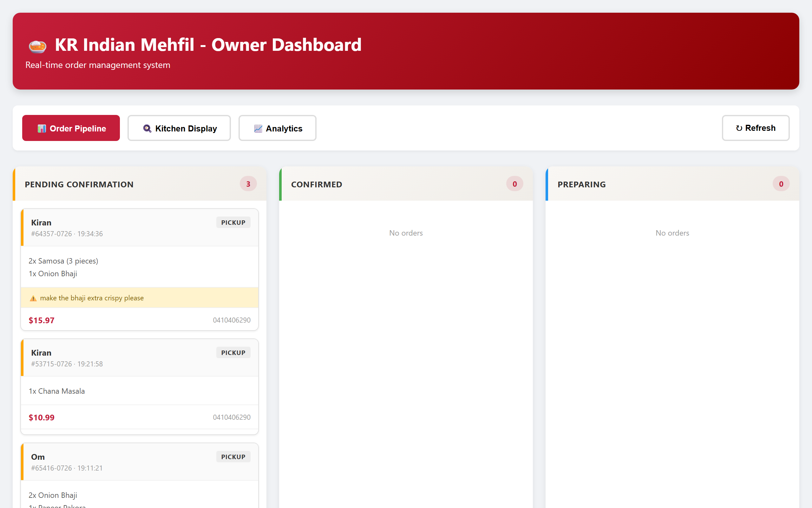Click the curry bowl logo icon
Screen dimensions: 812x508
pyautogui.click(x=37, y=46)
